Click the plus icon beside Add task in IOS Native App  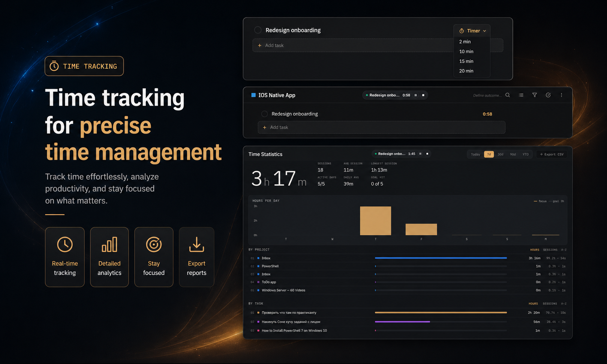click(x=265, y=127)
